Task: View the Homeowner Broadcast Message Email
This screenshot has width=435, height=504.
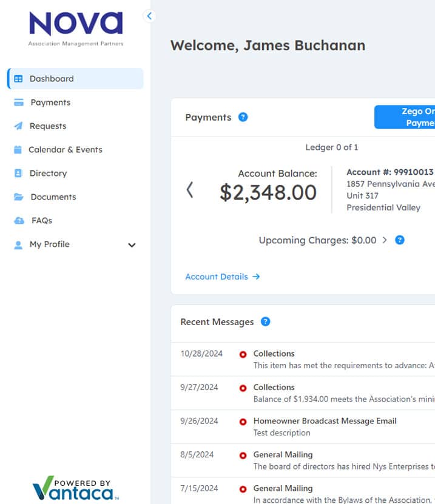Action: pos(325,421)
